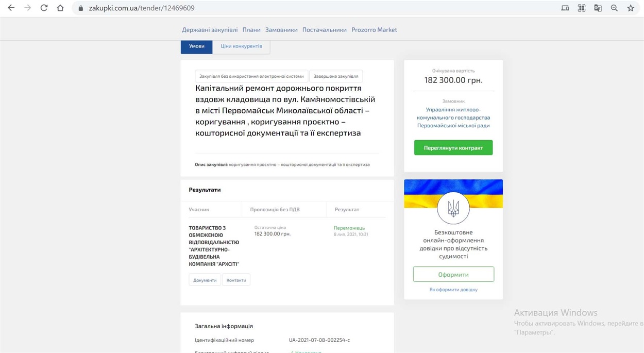Image resolution: width=644 pixels, height=353 pixels.
Task: Click final price 182 300.00 грн. in results
Action: [273, 234]
